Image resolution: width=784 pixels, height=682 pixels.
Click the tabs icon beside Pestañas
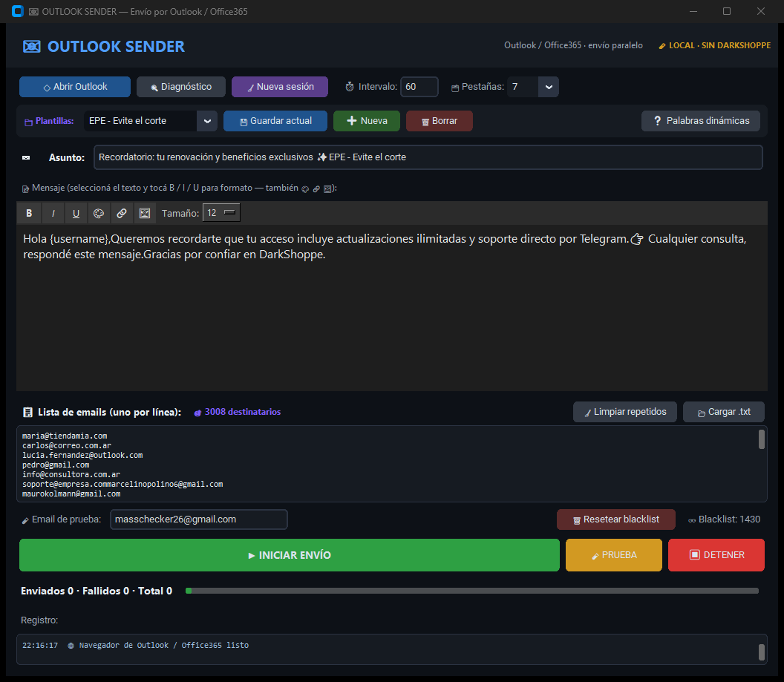[455, 88]
